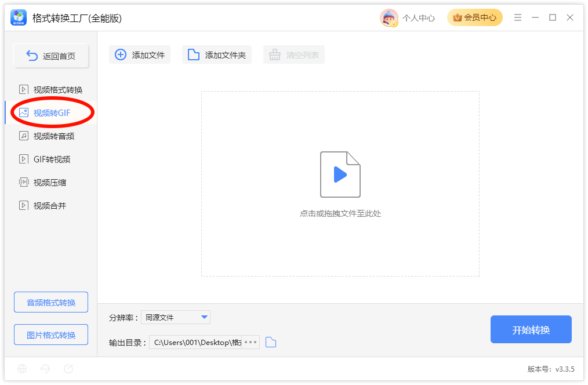
Task: Click 清空列表 clear list button
Action: [x=294, y=55]
